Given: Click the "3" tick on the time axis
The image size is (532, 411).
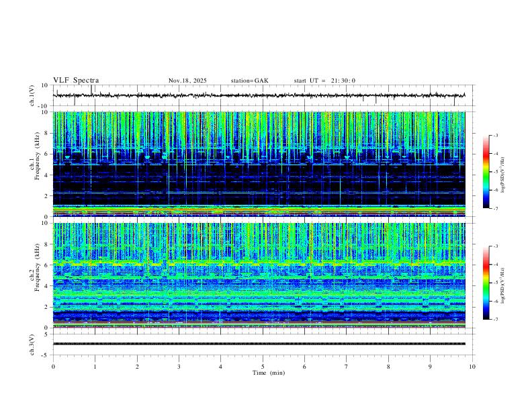Looking at the screenshot, I should click(x=179, y=367).
